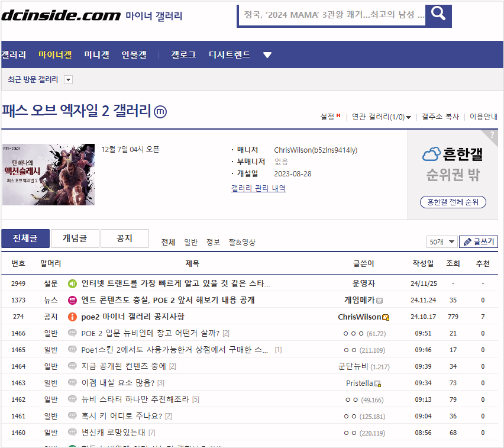Open news post '엔드 콘텐츠도 충실, POE 2 앞서 해보기'

[168, 301]
